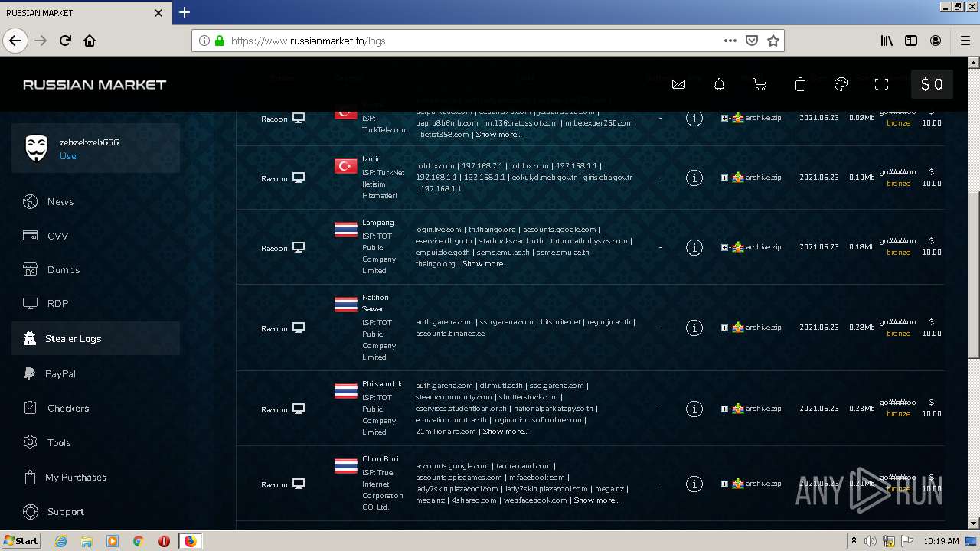Expand the archive.zip tree in Lampang row
Screen dimensions: 980x551
click(724, 247)
